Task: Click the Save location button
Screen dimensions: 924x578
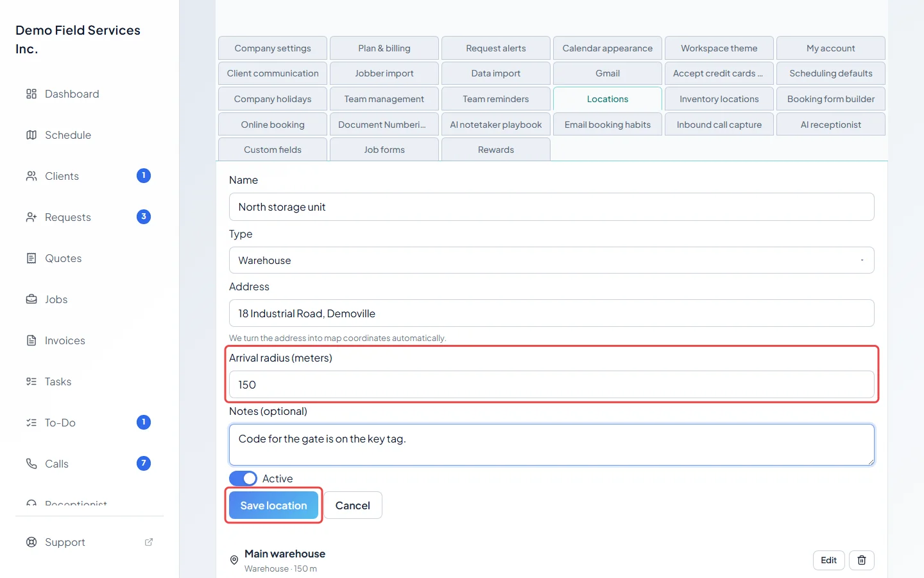Action: (274, 505)
